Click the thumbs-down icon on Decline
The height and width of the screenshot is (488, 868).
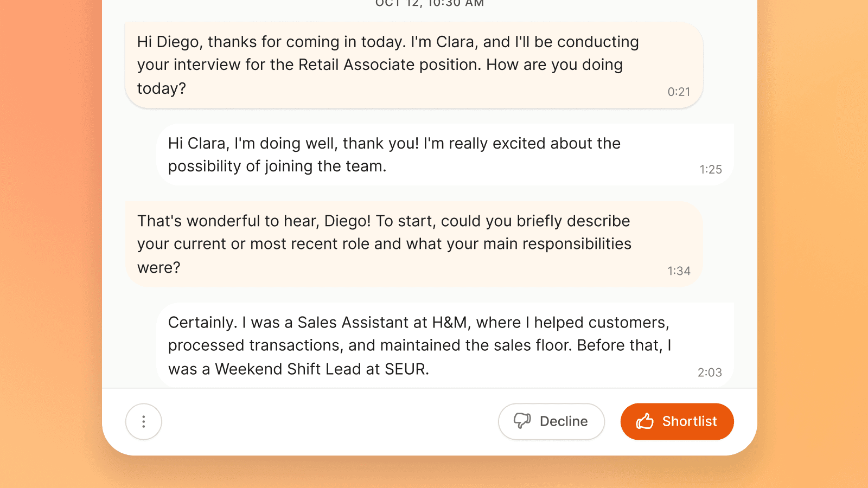tap(522, 421)
